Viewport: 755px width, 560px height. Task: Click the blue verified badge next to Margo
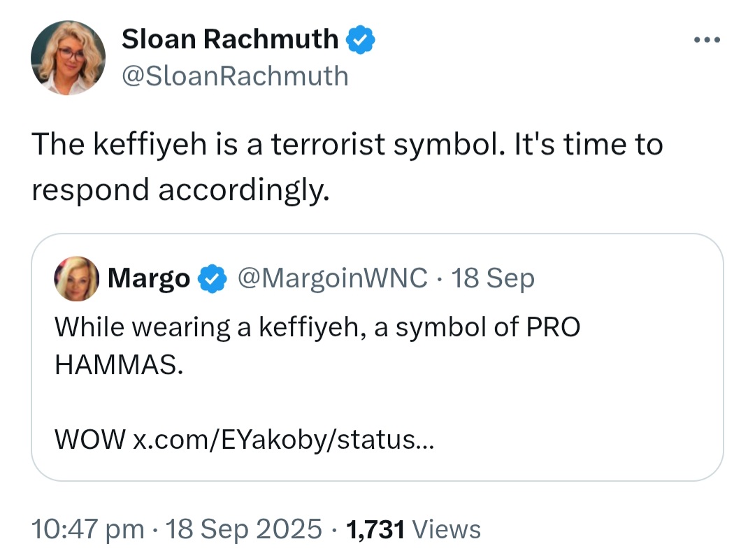pos(212,279)
